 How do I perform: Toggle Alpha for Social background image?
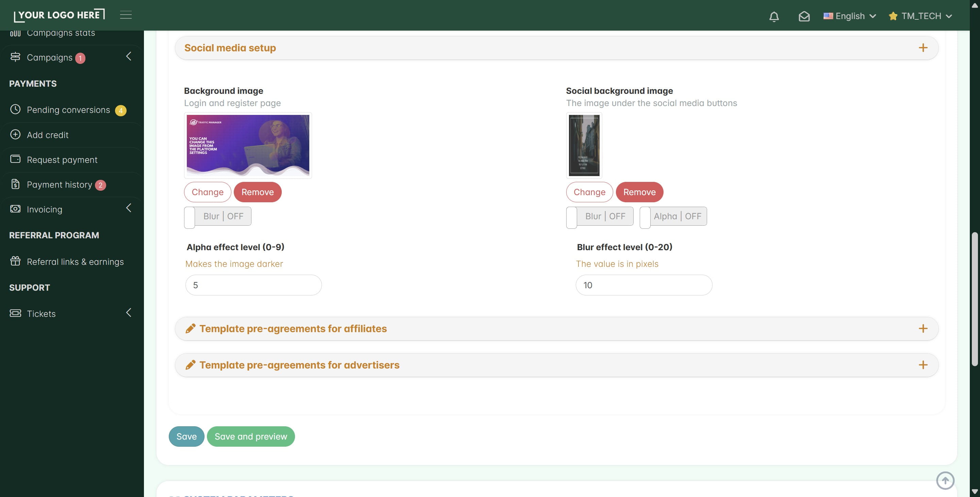(x=673, y=217)
